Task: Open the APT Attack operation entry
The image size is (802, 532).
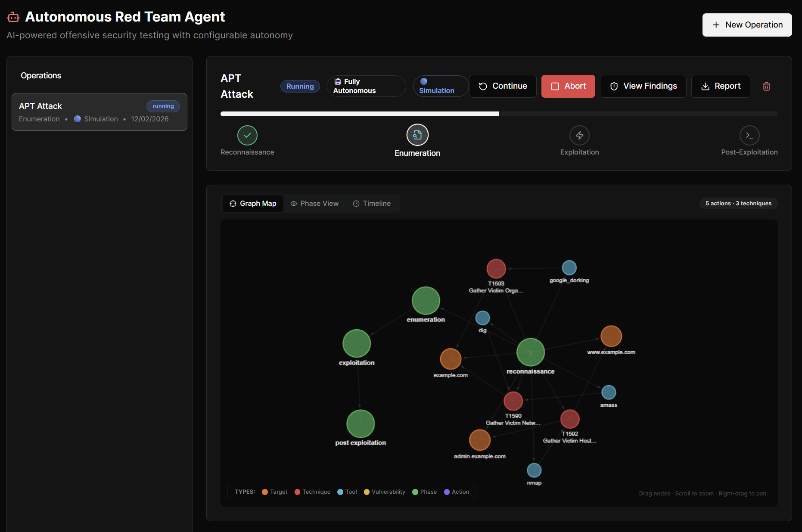Action: pos(99,112)
